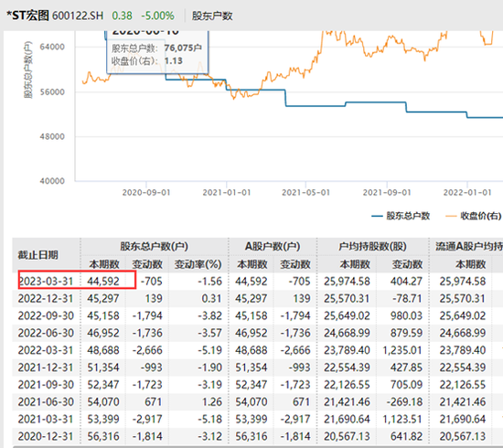Click the 户均持股数(股) header group
The height and width of the screenshot is (448, 503).
pos(372,246)
